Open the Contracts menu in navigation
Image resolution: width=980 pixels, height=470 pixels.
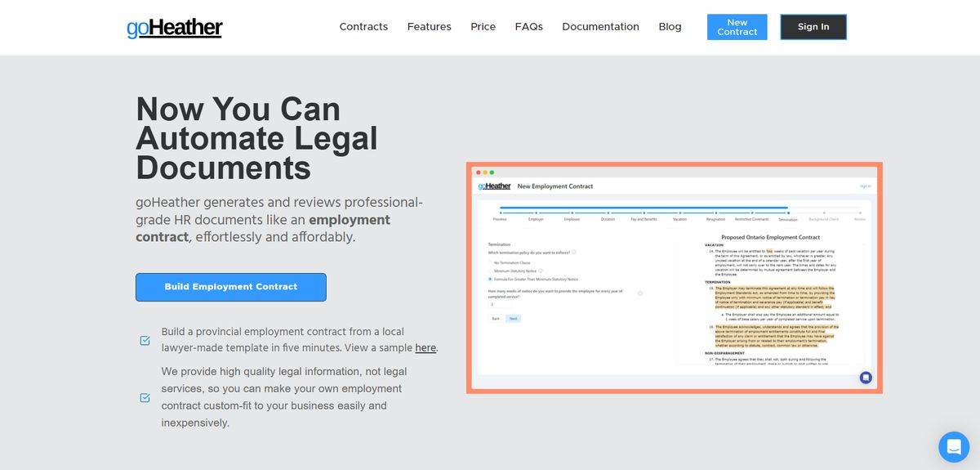[x=363, y=27]
